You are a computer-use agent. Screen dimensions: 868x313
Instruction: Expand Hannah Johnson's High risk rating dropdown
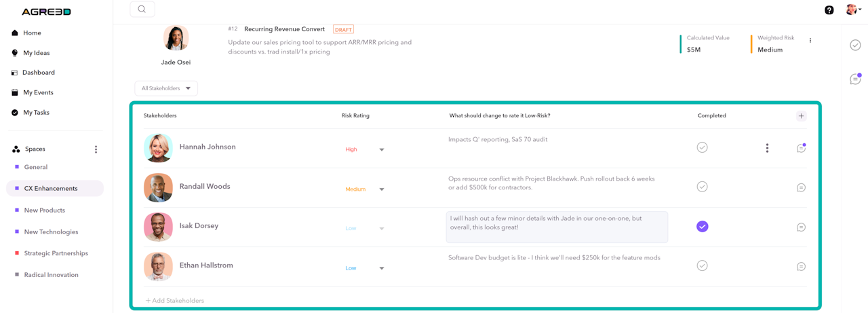382,150
